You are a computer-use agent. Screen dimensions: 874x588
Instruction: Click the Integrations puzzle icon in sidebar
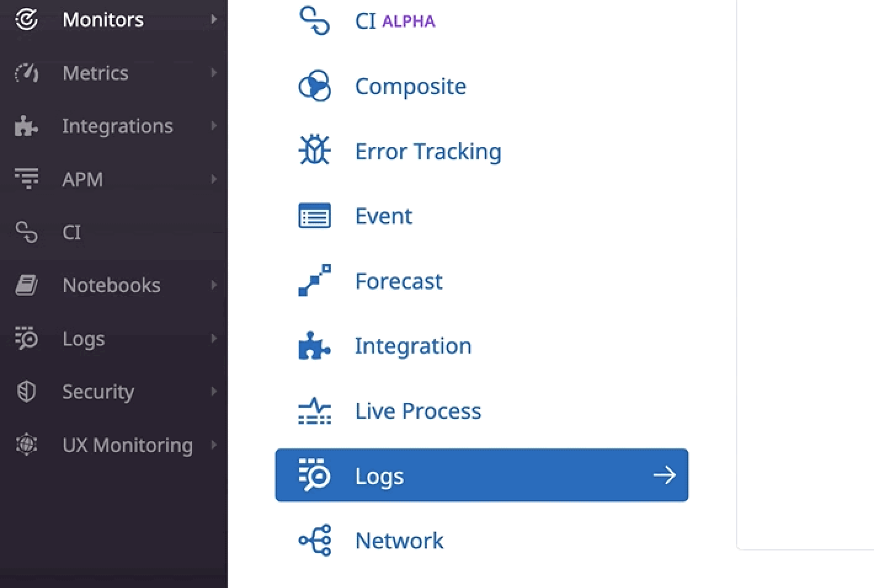click(26, 125)
